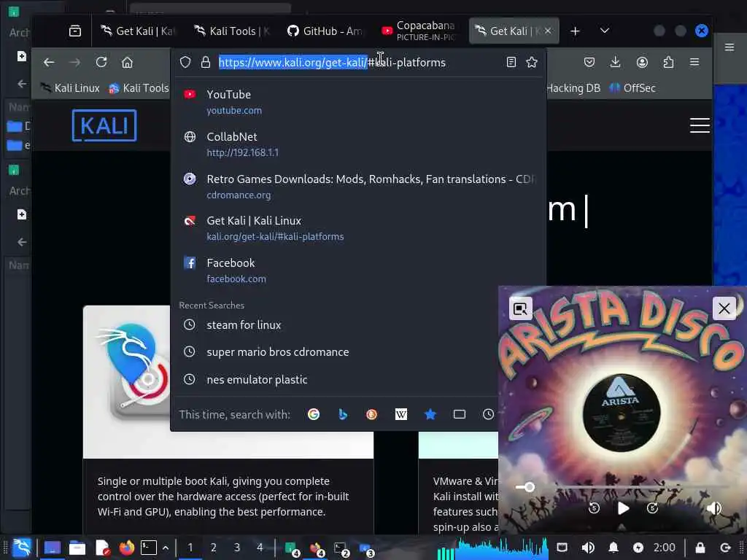Open tracking protection shield icon
This screenshot has height=560, width=747.
click(x=185, y=63)
